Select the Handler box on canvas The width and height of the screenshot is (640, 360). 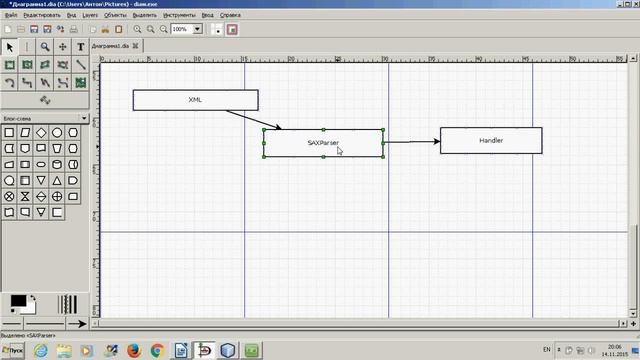[x=491, y=140]
